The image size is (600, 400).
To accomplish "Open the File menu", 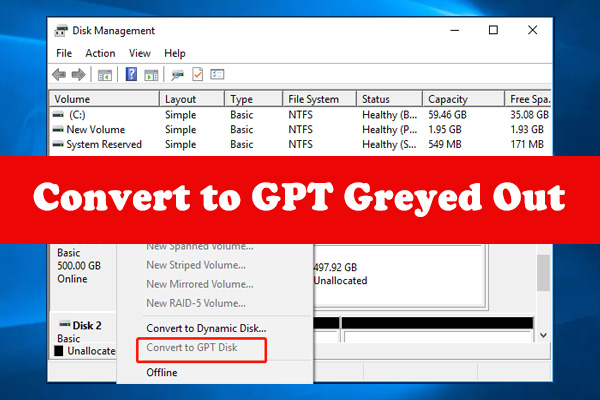I will (64, 53).
